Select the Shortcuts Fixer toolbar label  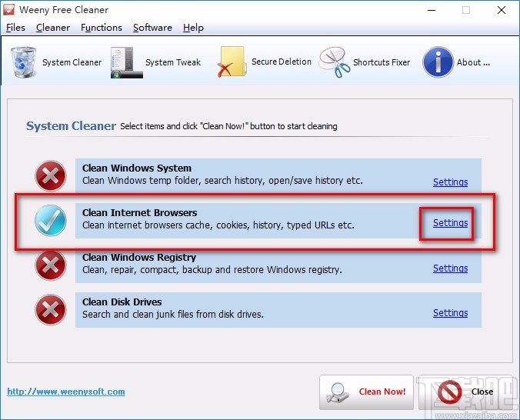pyautogui.click(x=382, y=62)
